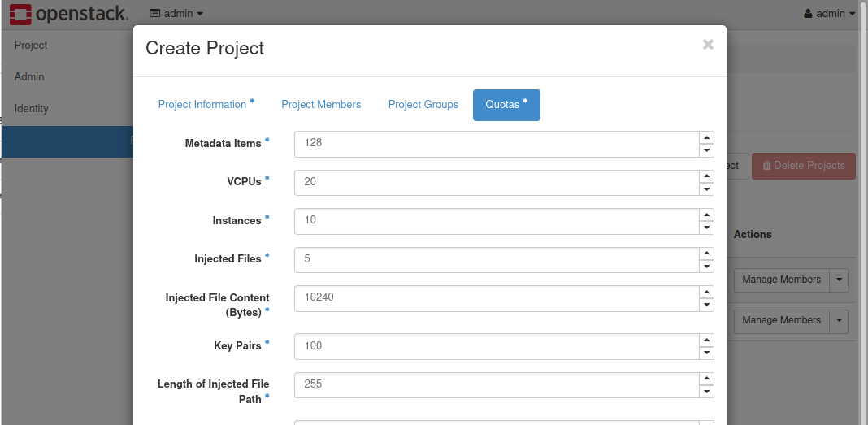The image size is (868, 425).
Task: Decrease the Instances quota
Action: click(706, 228)
